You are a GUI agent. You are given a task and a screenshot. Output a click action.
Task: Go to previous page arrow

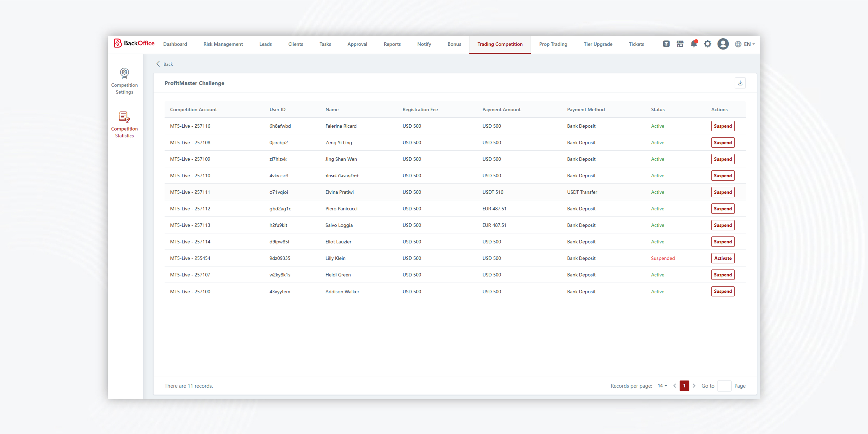coord(675,386)
